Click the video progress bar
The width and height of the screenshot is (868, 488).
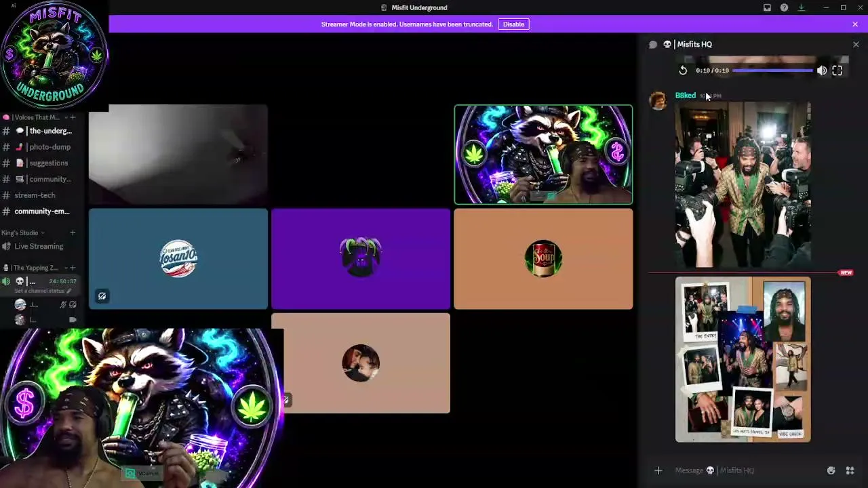[x=772, y=70]
